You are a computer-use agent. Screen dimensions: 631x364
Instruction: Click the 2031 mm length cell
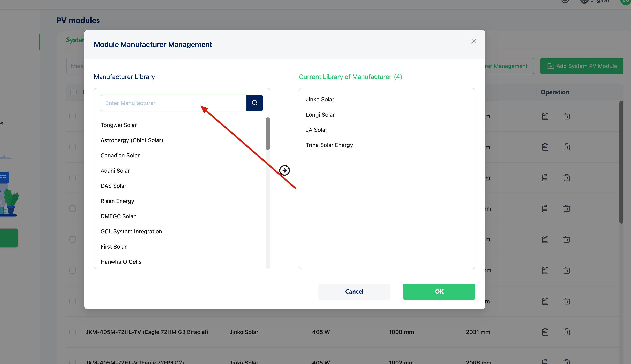tap(478, 332)
